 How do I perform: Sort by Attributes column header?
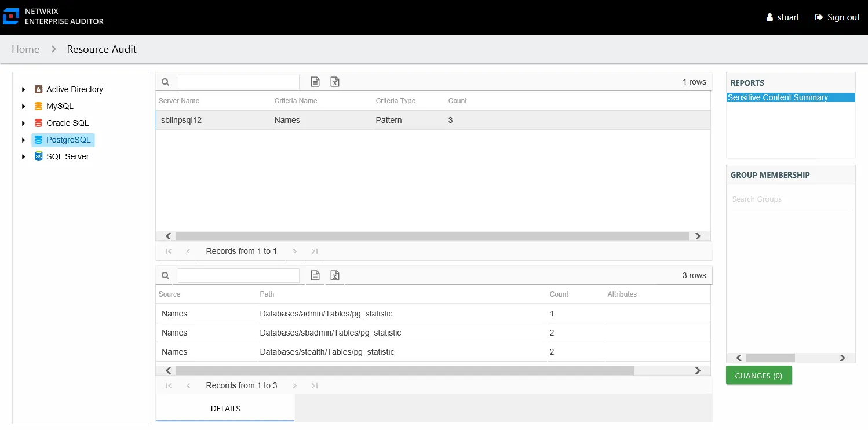[x=622, y=294]
